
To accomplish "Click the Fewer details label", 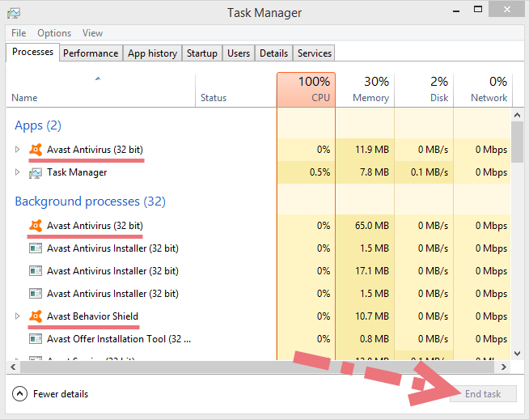I will tap(61, 394).
